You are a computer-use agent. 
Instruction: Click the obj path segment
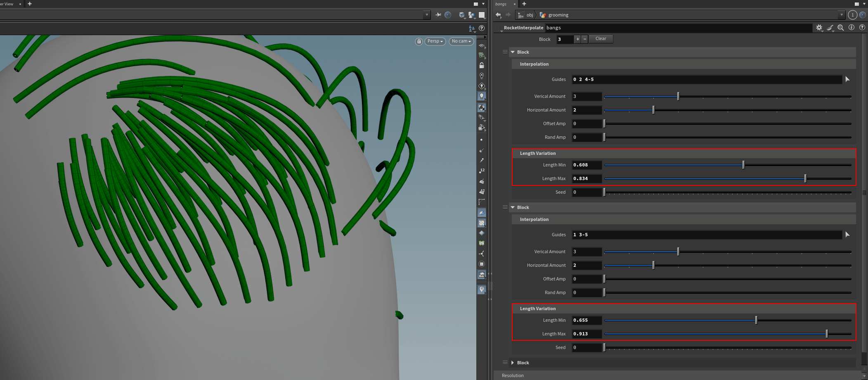pos(526,15)
